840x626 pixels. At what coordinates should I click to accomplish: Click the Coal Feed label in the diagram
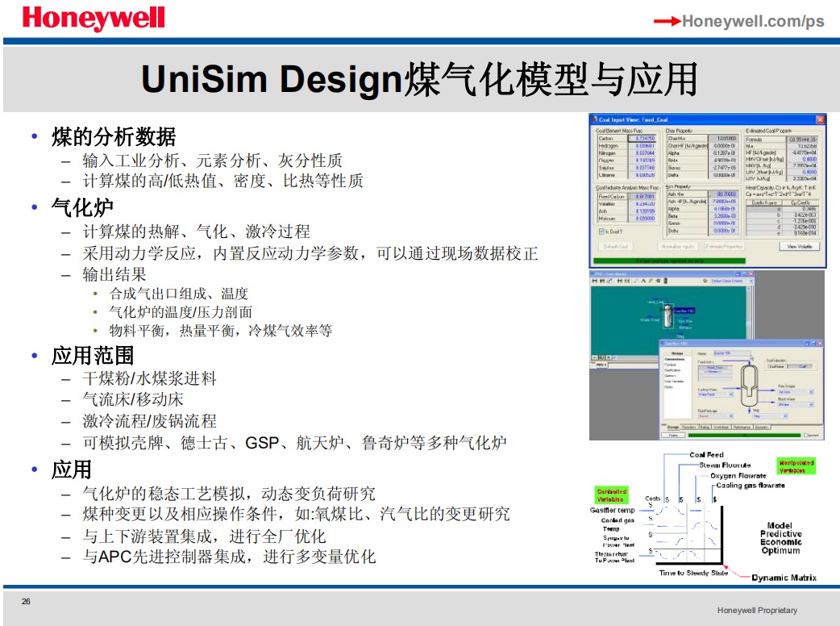pos(707,454)
